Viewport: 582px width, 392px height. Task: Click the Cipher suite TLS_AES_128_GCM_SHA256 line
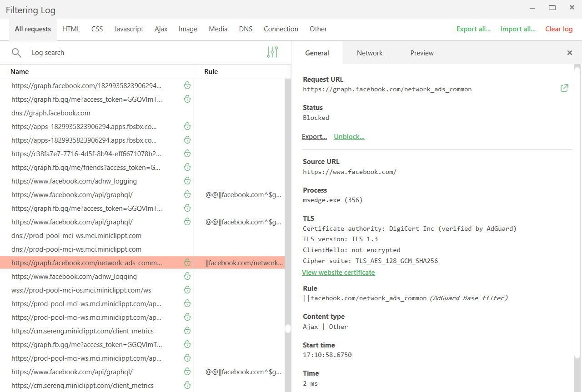click(x=371, y=261)
